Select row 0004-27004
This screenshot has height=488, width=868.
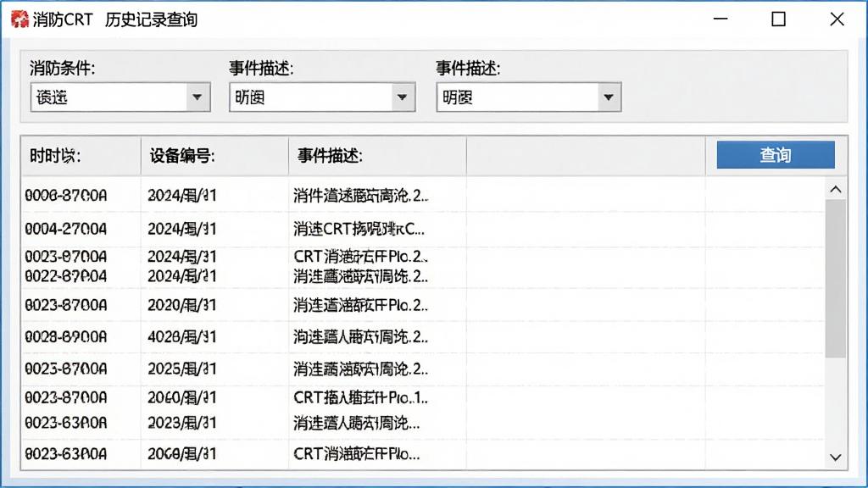[x=423, y=229]
